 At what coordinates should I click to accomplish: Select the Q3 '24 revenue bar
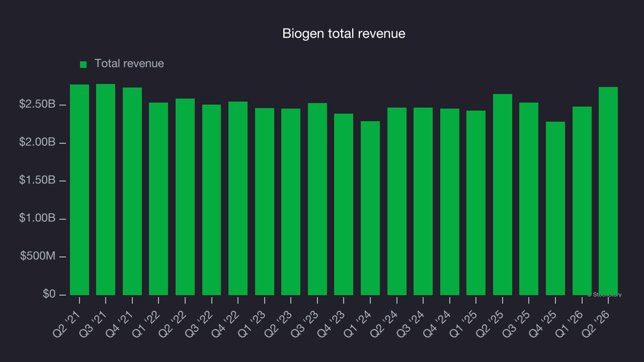pyautogui.click(x=423, y=202)
